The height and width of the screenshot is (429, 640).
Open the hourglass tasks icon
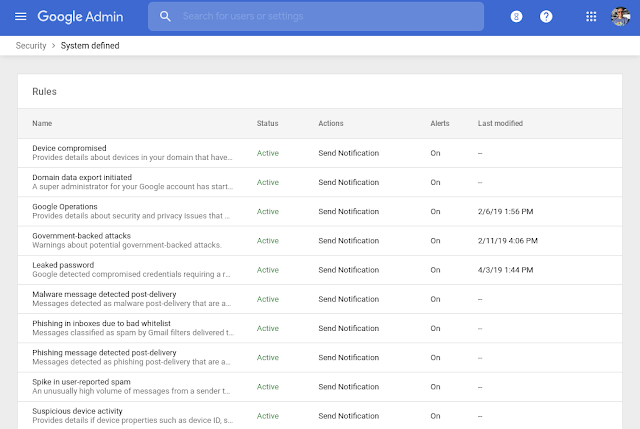tap(516, 17)
